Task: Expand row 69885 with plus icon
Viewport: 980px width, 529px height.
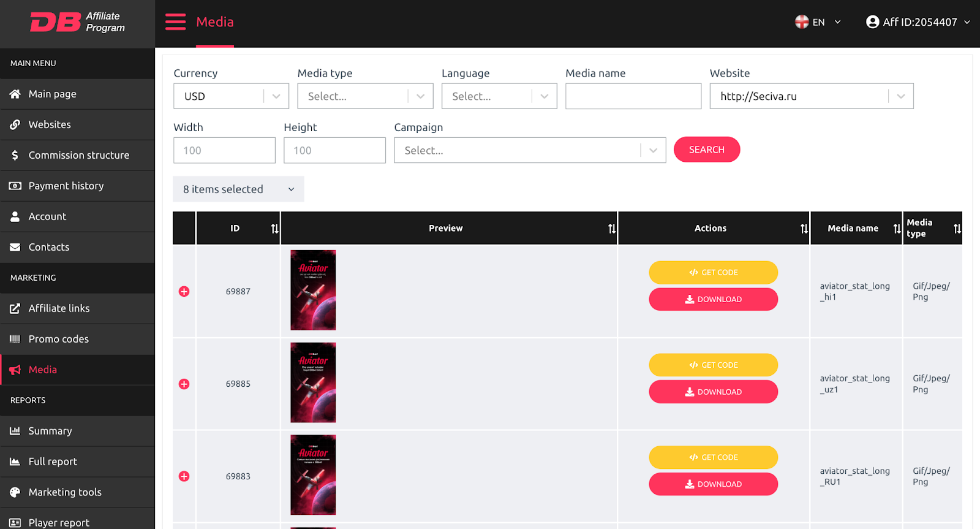Action: (x=184, y=384)
